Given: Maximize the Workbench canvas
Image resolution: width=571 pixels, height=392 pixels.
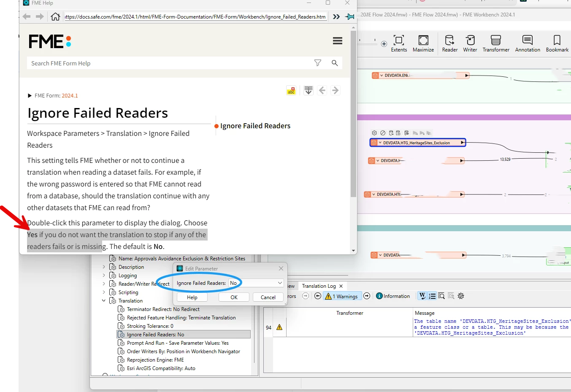Looking at the screenshot, I should click(423, 44).
